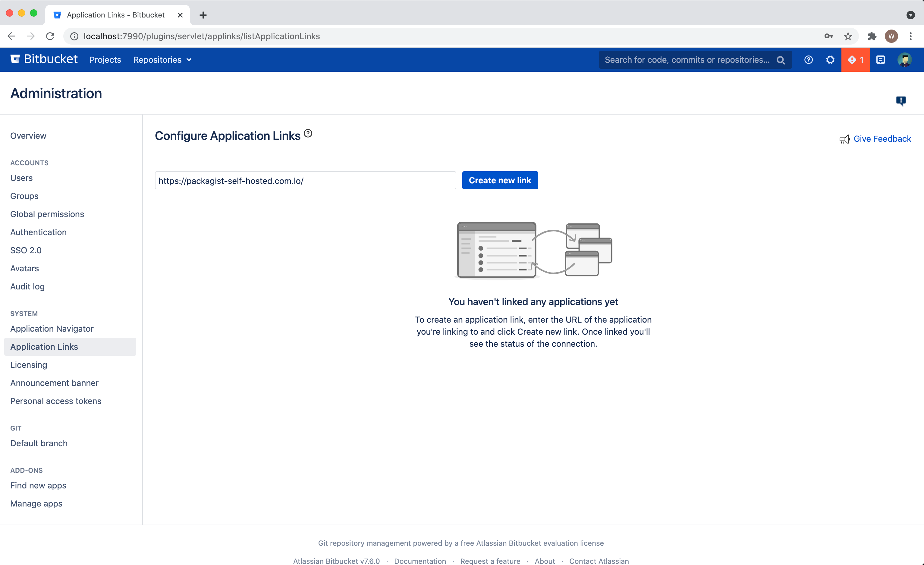This screenshot has width=924, height=565.
Task: Select the Application Links sidebar item
Action: 44,346
